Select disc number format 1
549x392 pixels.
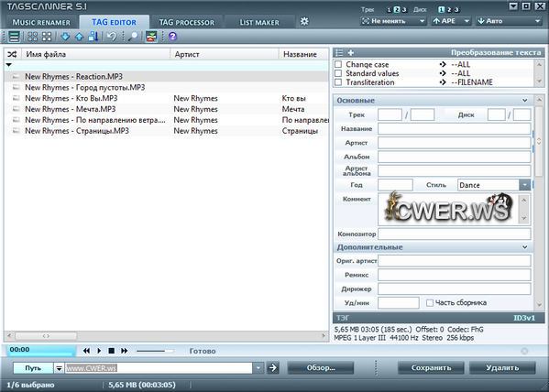[x=442, y=10]
